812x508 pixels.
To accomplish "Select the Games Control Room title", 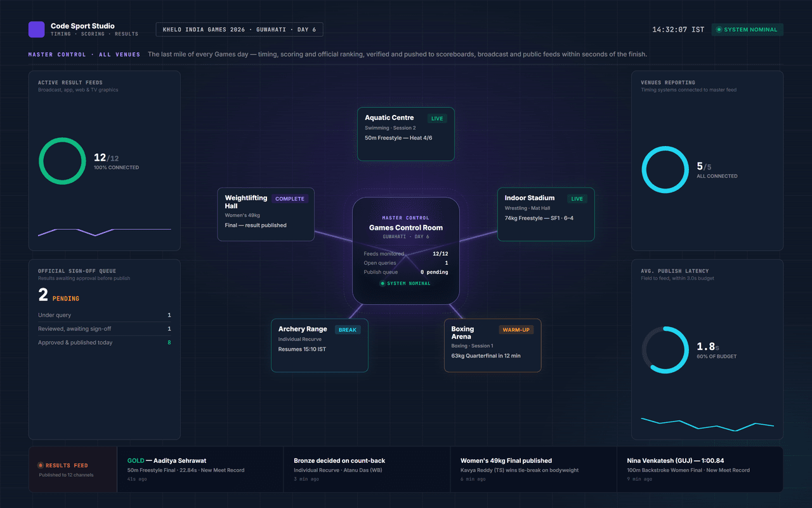I will click(x=406, y=228).
